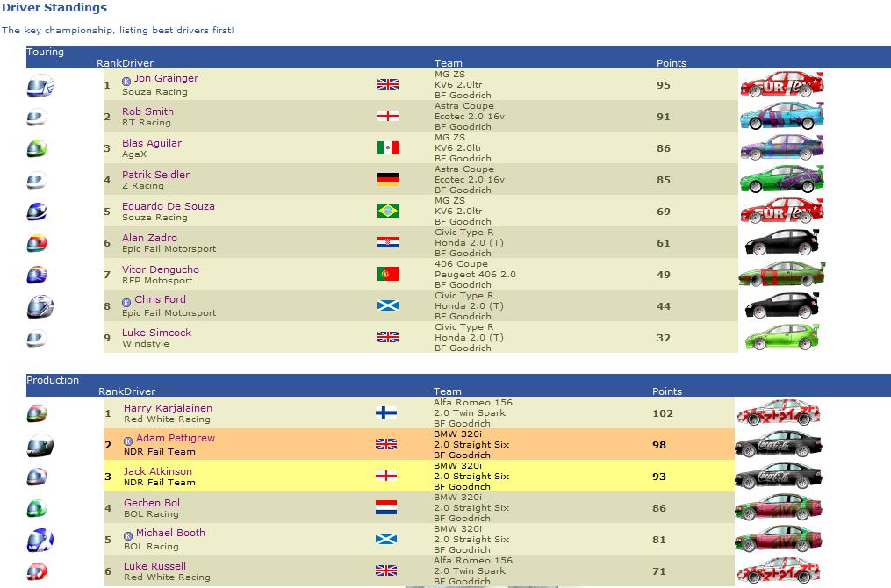Click the Germany flag beside Patrik Seidler

387,180
